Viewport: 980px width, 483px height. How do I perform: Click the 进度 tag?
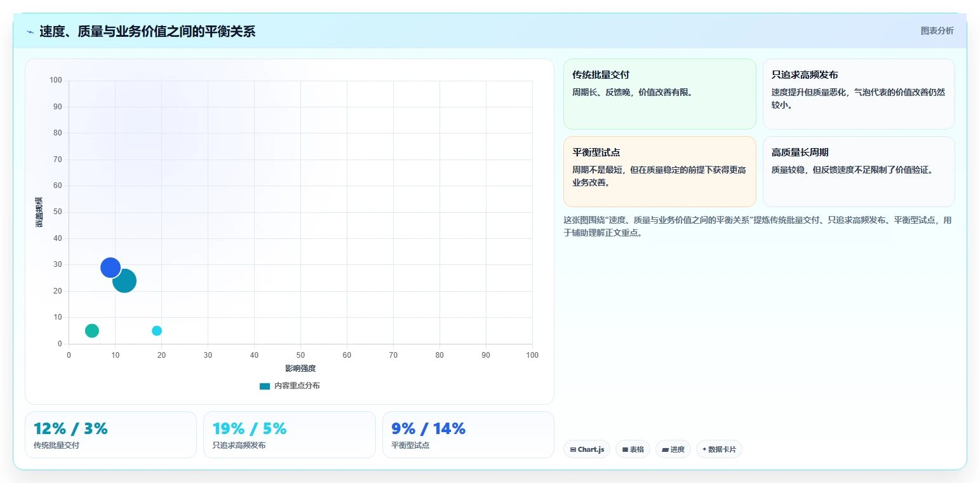pos(673,449)
